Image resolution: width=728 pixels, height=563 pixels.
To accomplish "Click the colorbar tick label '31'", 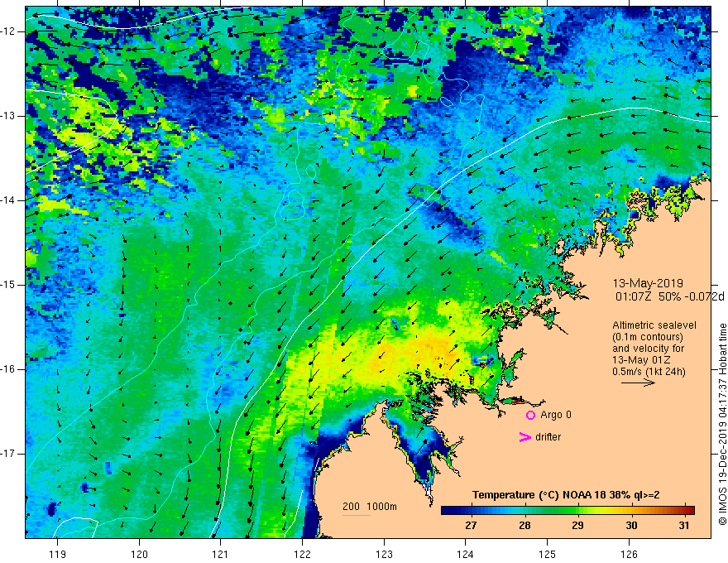I will [684, 526].
